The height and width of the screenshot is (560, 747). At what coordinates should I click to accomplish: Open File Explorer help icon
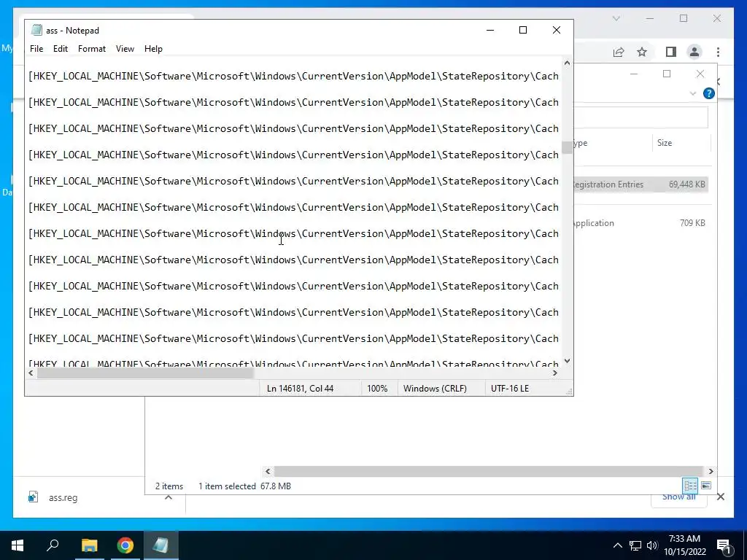click(x=709, y=93)
